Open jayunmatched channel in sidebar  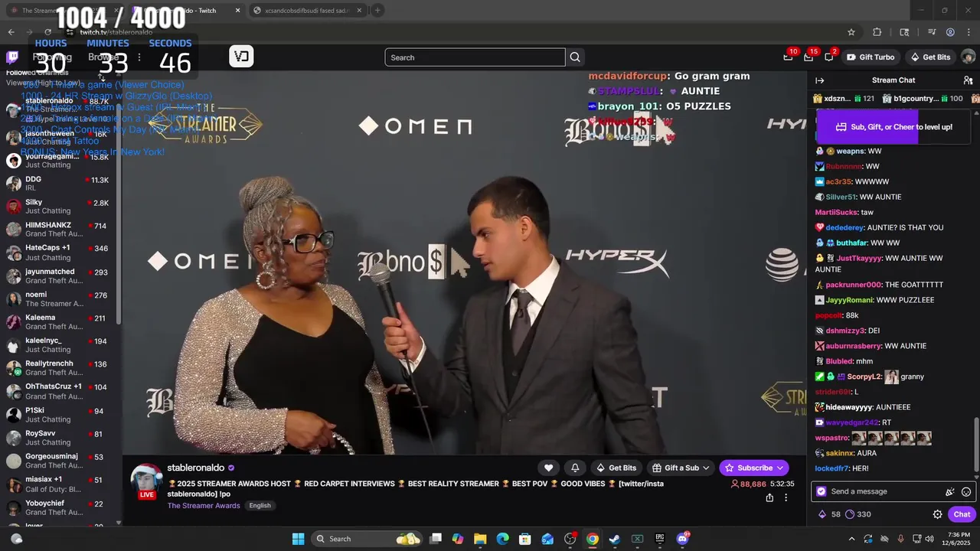tap(60, 276)
